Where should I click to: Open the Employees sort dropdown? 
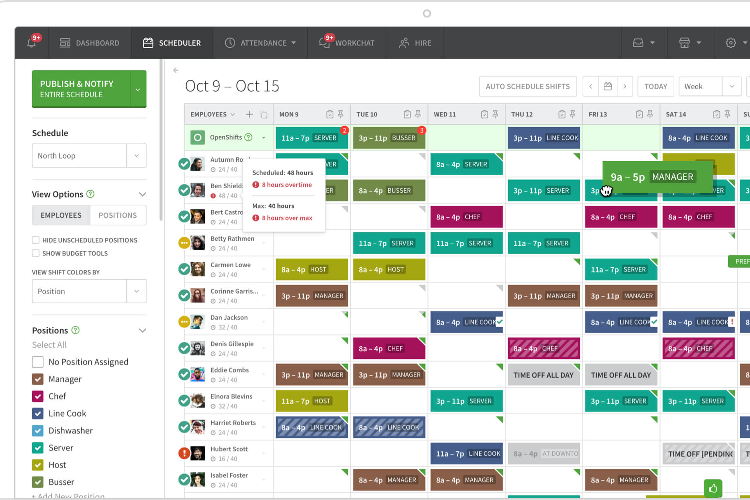coord(232,114)
